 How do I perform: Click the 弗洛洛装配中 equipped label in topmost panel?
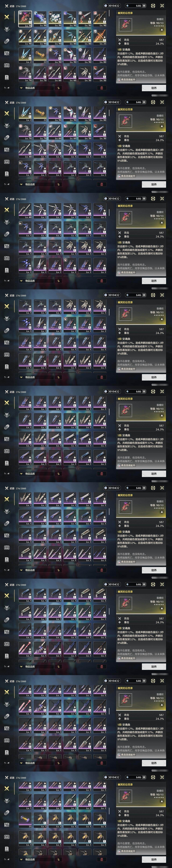pos(126,80)
